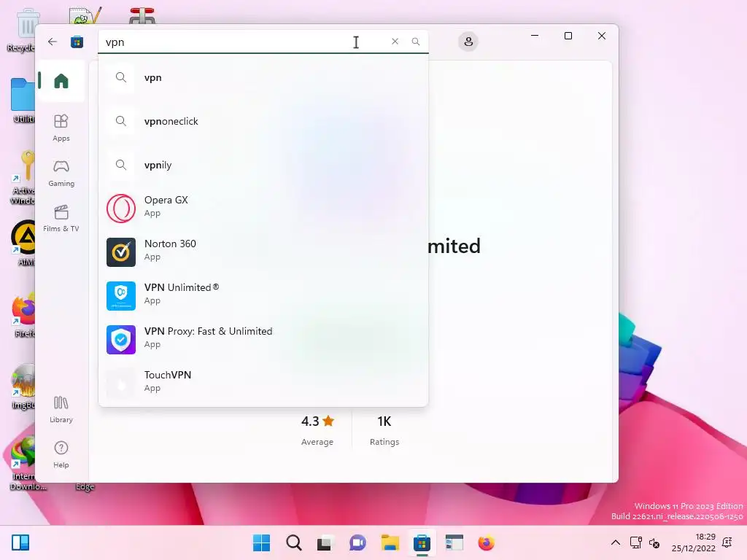The width and height of the screenshot is (747, 560).
Task: Show hidden tray icons chevron
Action: click(x=616, y=542)
